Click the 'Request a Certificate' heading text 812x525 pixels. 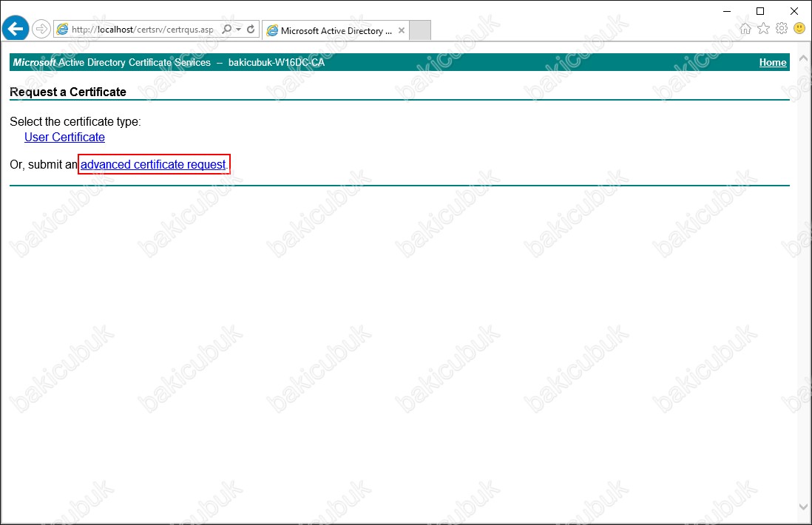pyautogui.click(x=68, y=92)
